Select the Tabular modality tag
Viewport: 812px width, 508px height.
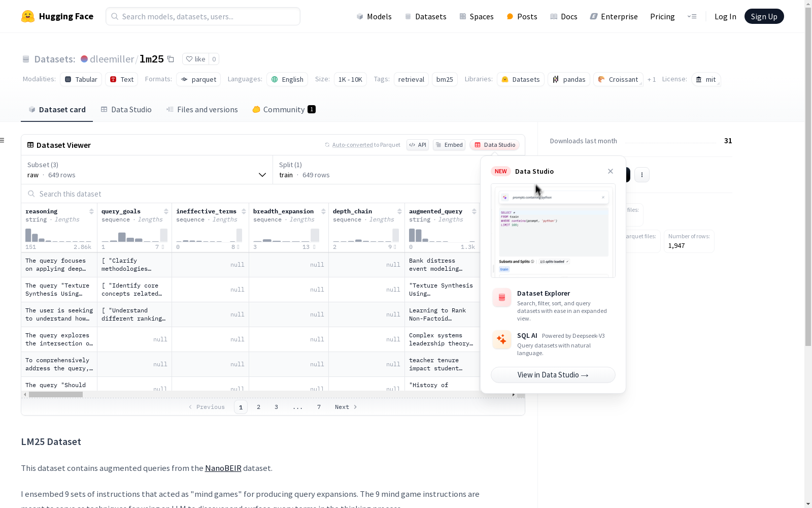[81, 79]
